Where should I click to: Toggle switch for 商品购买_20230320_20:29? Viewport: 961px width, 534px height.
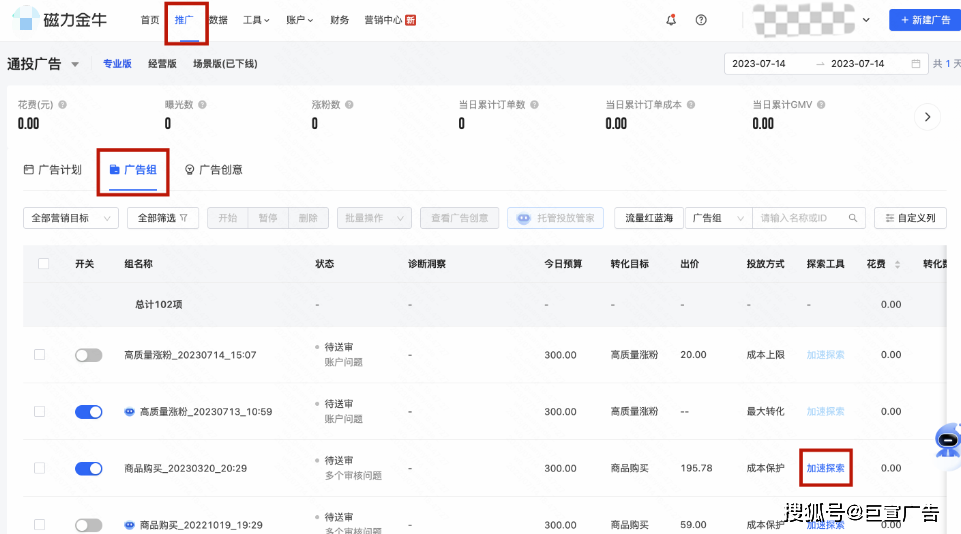(88, 468)
